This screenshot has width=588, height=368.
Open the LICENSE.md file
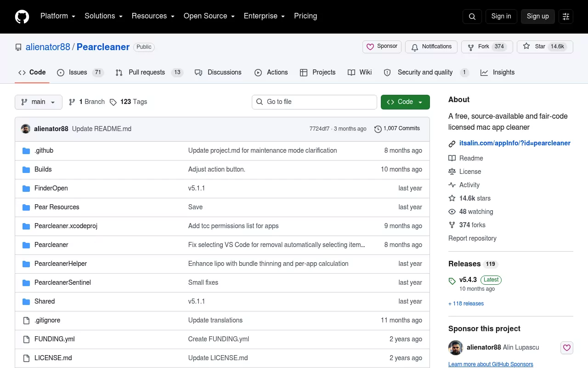(x=53, y=358)
